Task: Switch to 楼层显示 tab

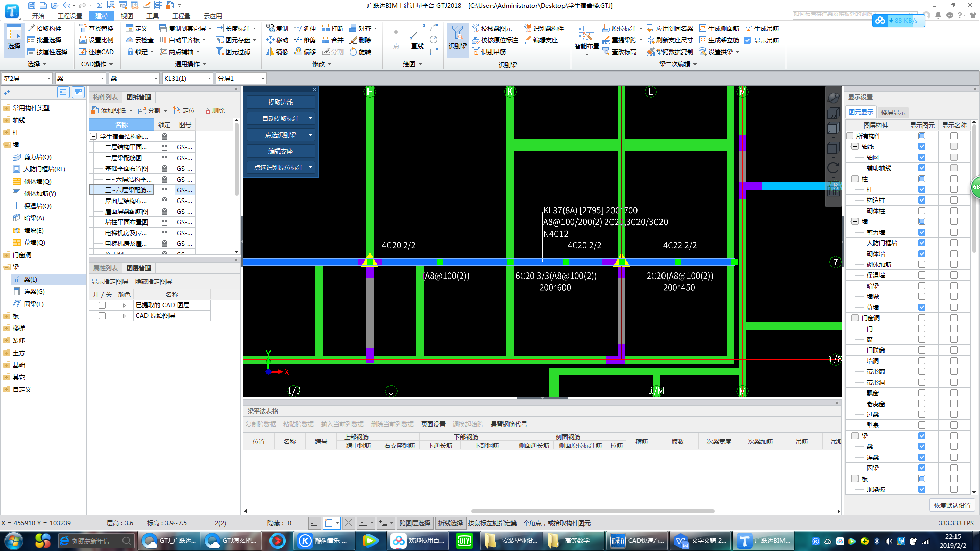Action: (x=893, y=112)
